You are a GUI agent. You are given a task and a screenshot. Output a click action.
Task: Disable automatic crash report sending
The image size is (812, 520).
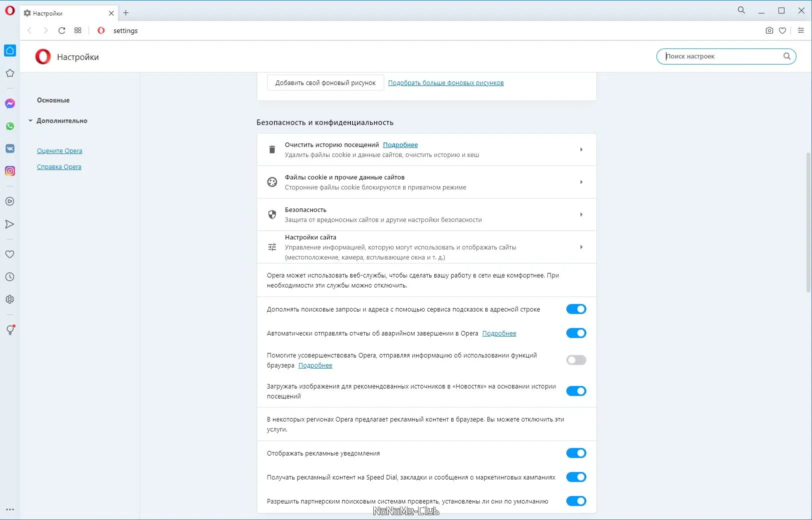point(576,333)
